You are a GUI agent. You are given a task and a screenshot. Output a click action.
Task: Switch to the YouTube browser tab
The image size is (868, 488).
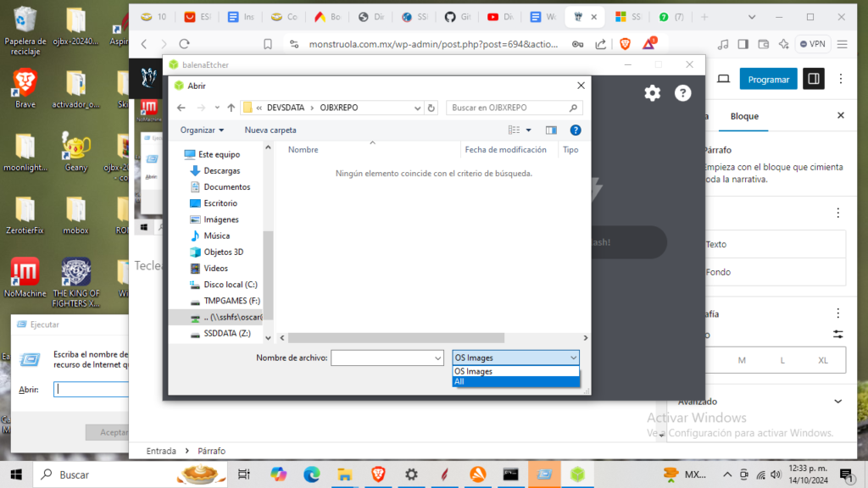[x=500, y=17]
